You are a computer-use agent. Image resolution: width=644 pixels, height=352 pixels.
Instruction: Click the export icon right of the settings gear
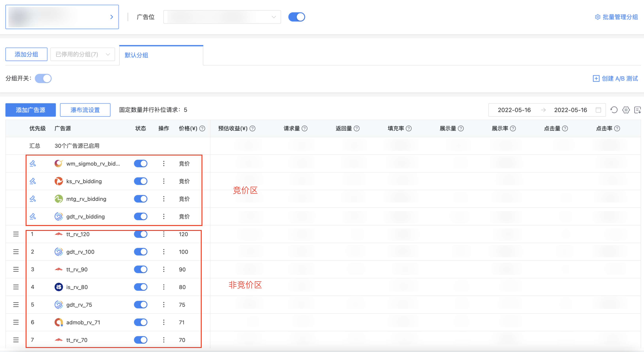point(637,110)
